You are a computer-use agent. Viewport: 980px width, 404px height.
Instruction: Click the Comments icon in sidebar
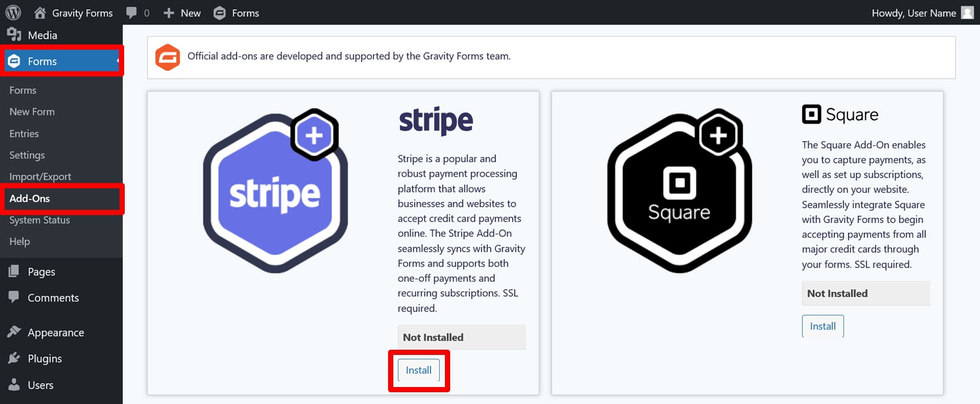14,297
